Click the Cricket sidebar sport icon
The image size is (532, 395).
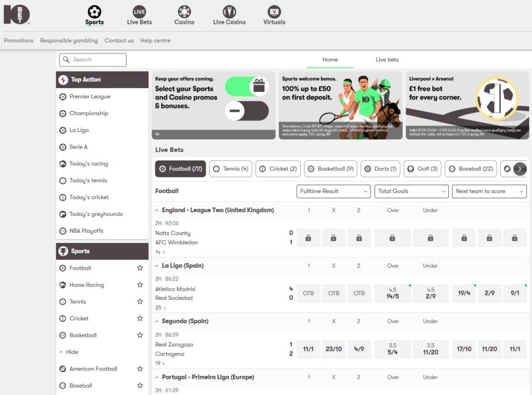(x=63, y=318)
